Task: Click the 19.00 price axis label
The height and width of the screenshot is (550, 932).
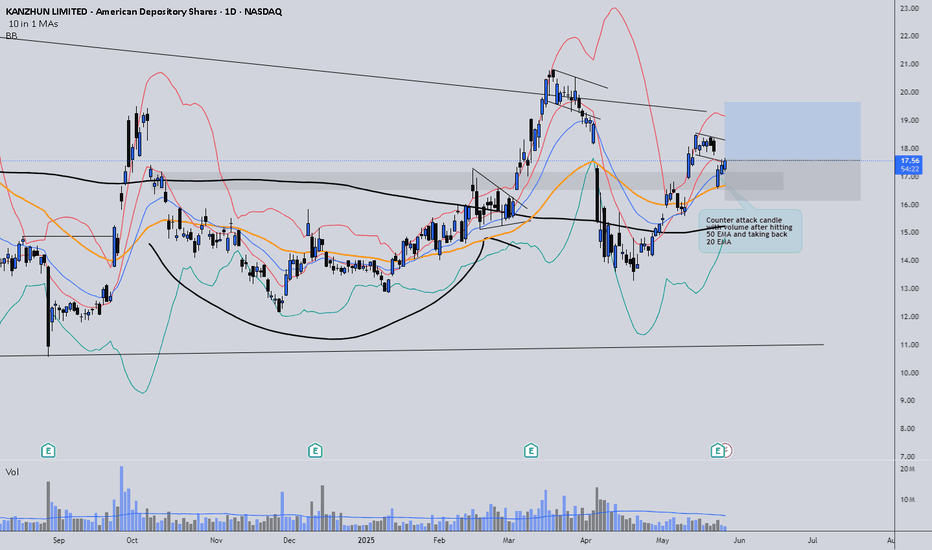Action: point(909,120)
